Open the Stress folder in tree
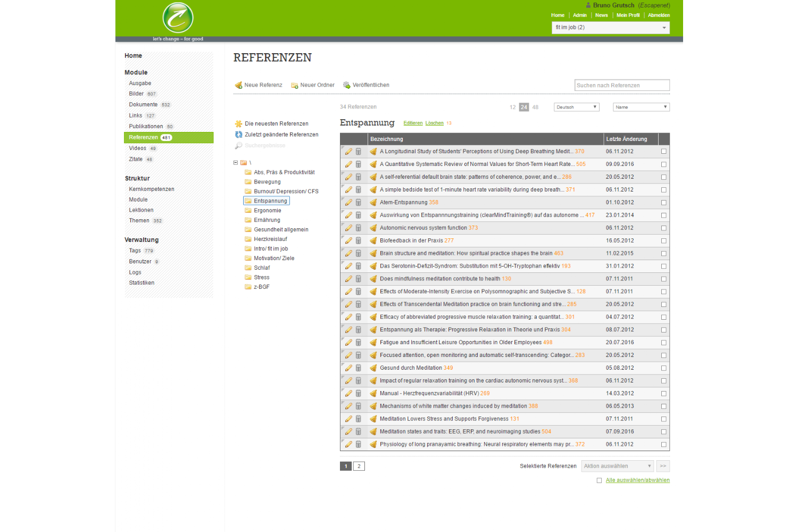Screen dimensions: 798x532 point(261,278)
